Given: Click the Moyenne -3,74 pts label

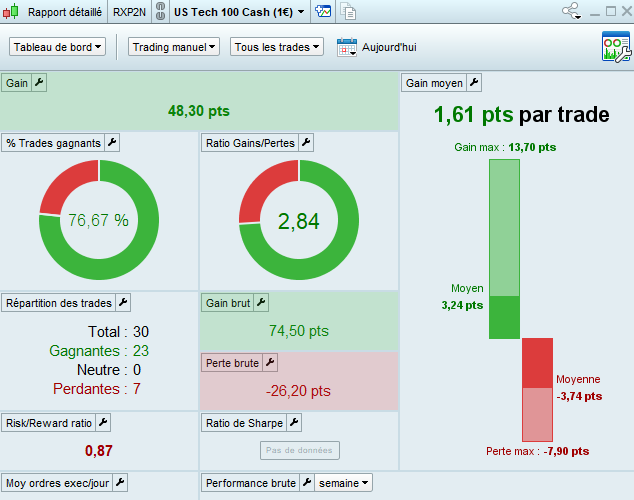Looking at the screenshot, I should tap(579, 388).
